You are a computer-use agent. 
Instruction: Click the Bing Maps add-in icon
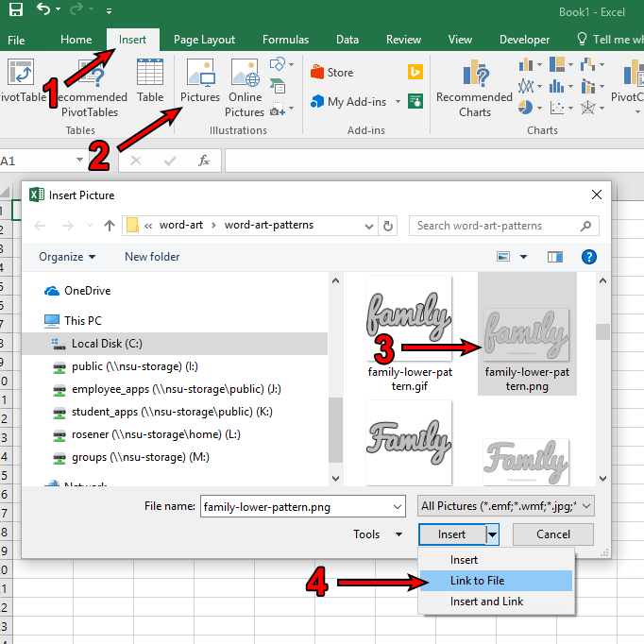click(x=415, y=72)
